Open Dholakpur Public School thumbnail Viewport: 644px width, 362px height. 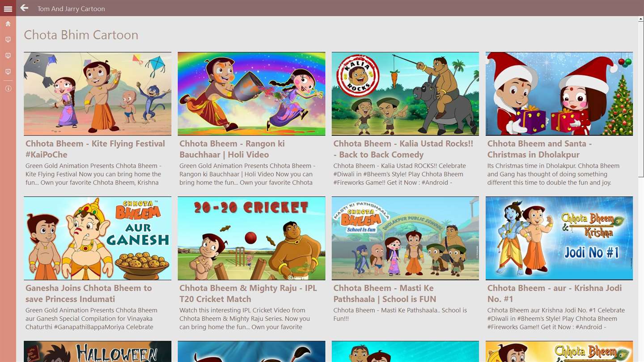pyautogui.click(x=405, y=238)
